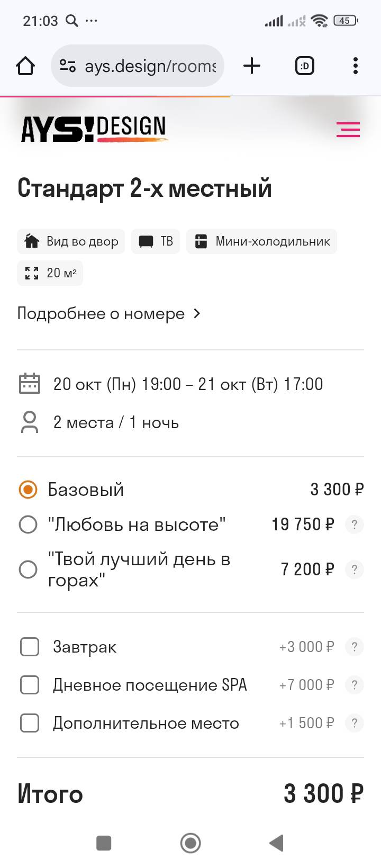381x868 pixels.
Task: Tap the site settings icon in address bar
Action: click(68, 66)
